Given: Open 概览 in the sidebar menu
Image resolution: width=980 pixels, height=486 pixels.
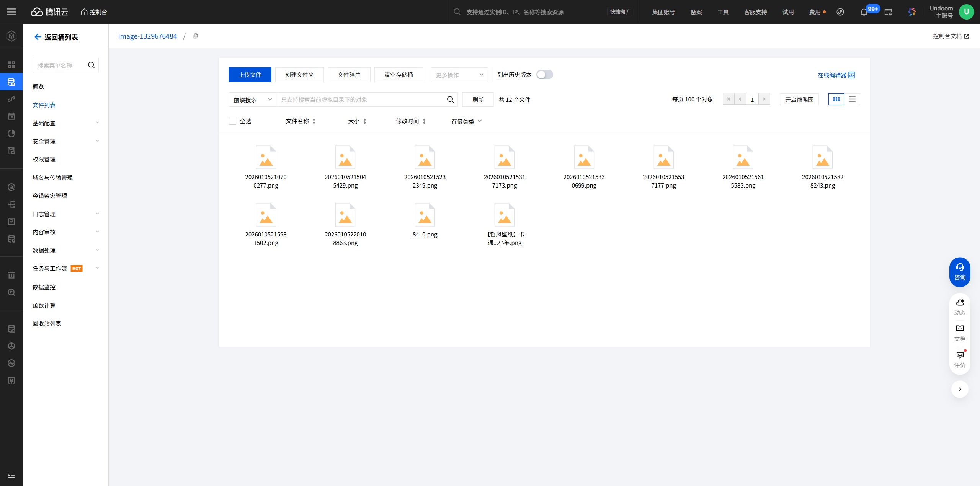Looking at the screenshot, I should [x=38, y=86].
